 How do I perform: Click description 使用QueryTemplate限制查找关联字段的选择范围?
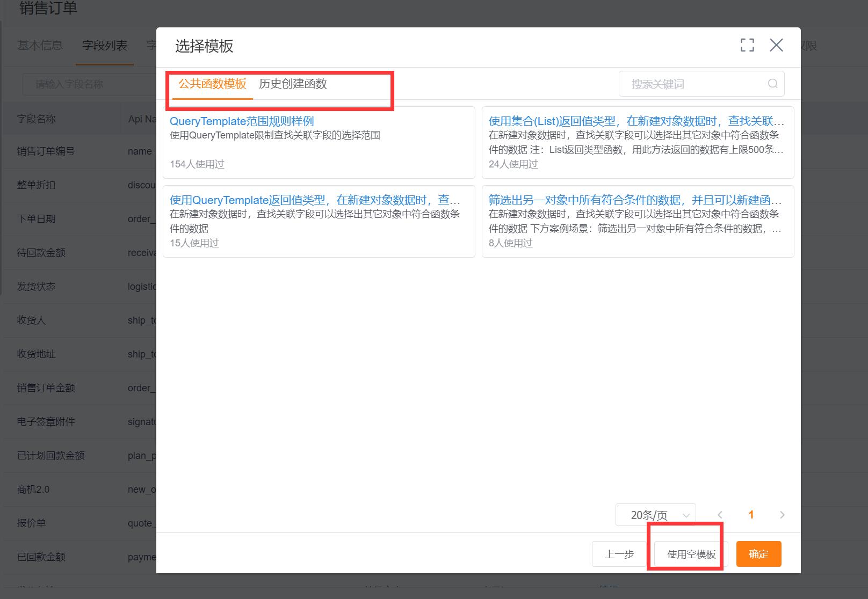tap(275, 135)
